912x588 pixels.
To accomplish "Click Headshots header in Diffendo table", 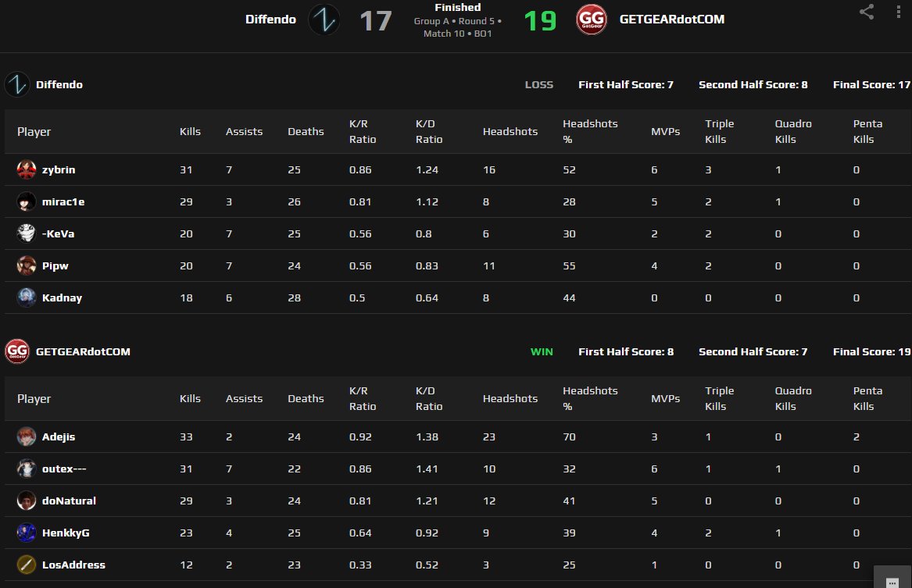I will [510, 131].
